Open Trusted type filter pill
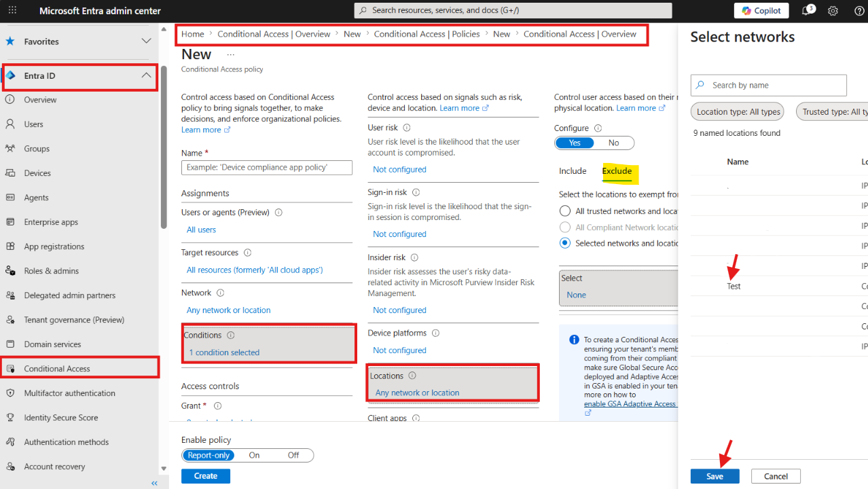The image size is (868, 489). (x=832, y=112)
